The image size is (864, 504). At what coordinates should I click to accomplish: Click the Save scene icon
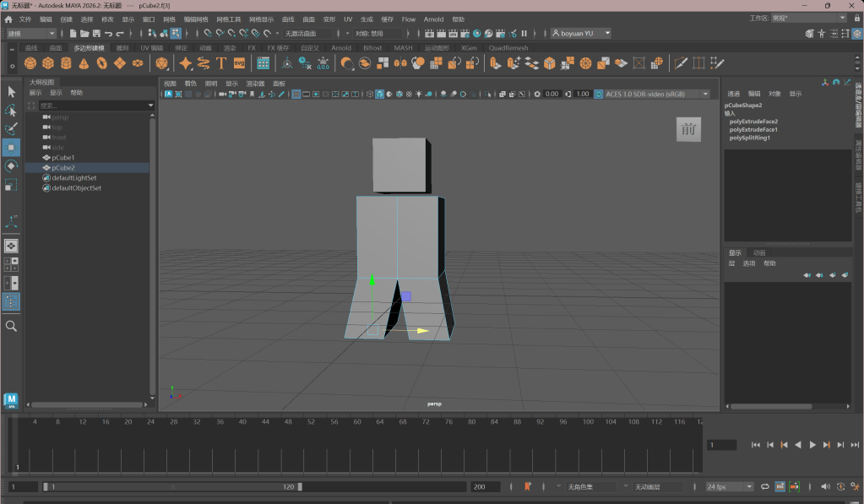(x=97, y=34)
